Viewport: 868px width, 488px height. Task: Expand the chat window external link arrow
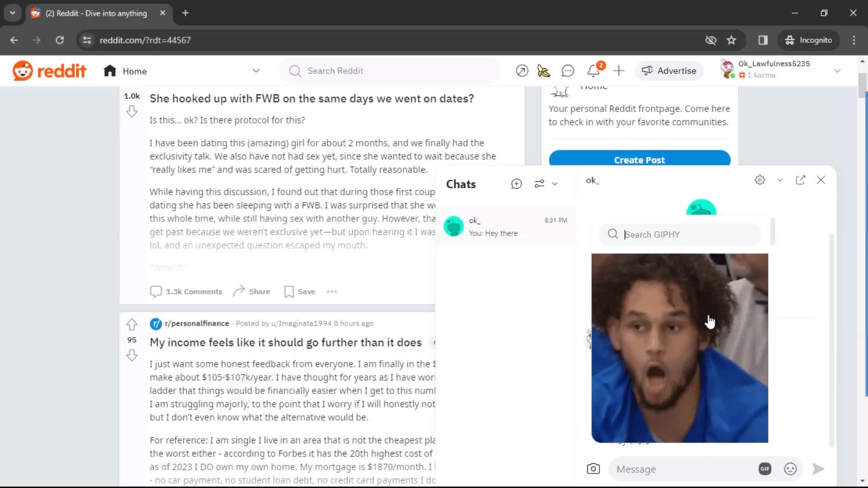click(x=801, y=180)
